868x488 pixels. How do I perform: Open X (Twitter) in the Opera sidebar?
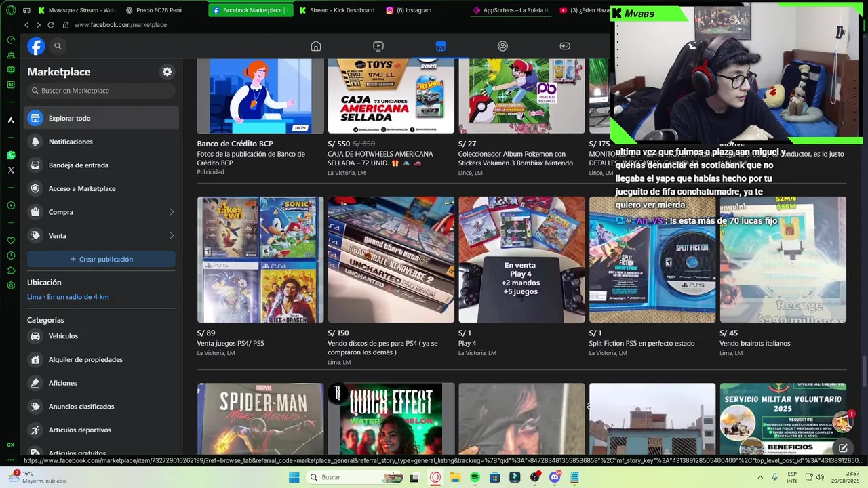[x=11, y=170]
